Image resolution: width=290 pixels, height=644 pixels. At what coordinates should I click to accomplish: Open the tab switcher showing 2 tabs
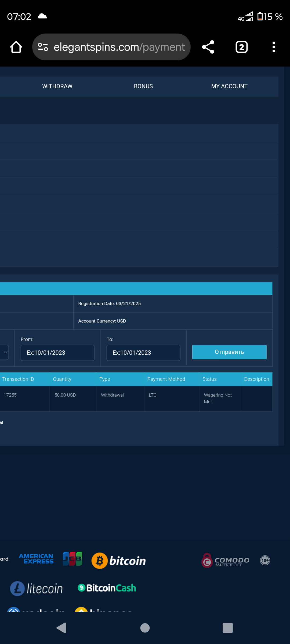point(241,47)
